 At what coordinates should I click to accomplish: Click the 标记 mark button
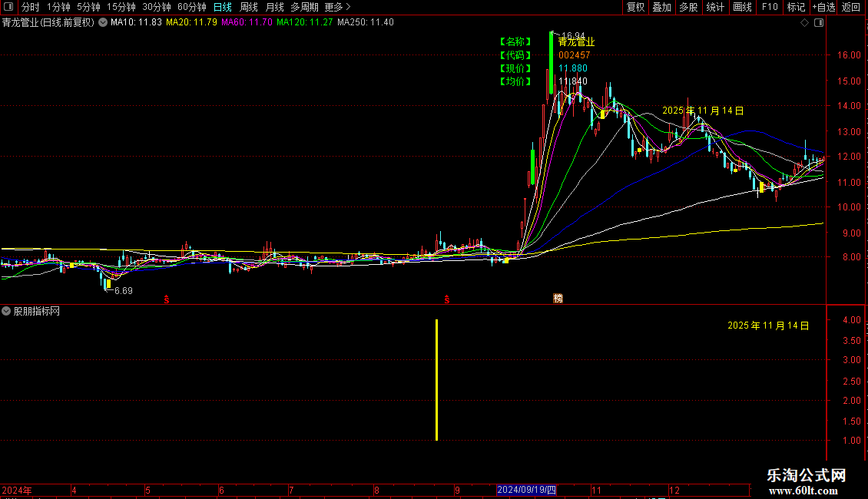[796, 7]
